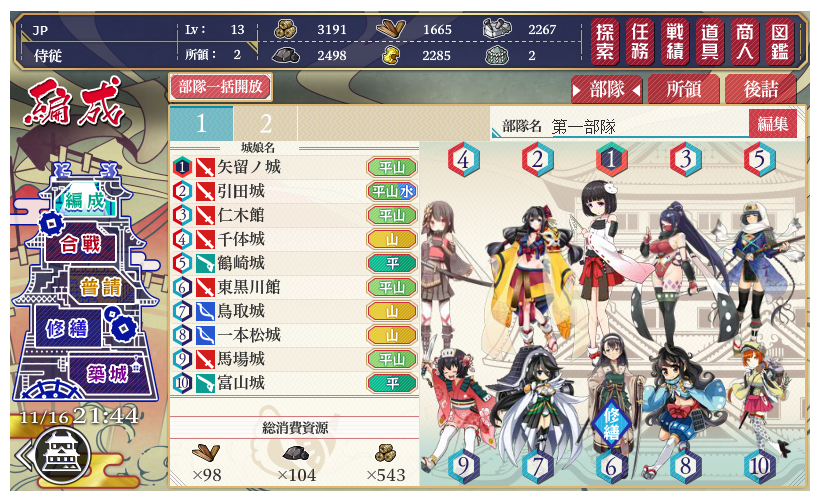Click the bow icon beside 鳥取城
Screen dimensions: 823x499
[x=205, y=311]
